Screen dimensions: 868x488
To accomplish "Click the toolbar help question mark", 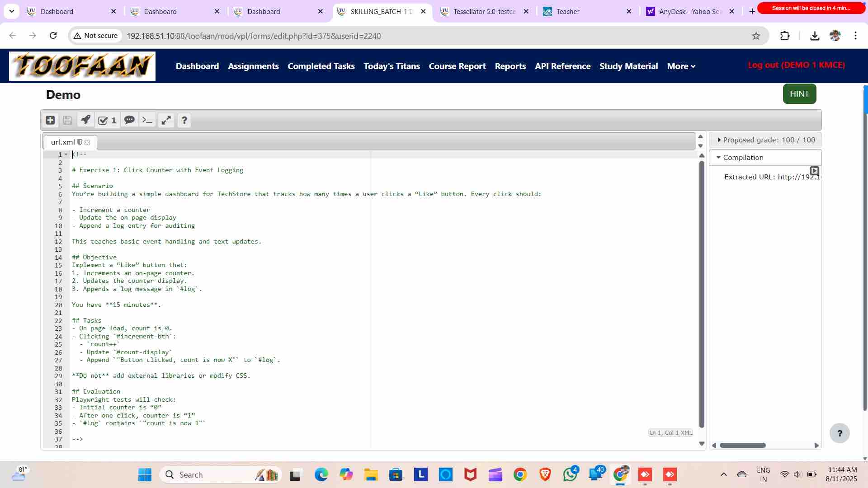I will click(184, 120).
